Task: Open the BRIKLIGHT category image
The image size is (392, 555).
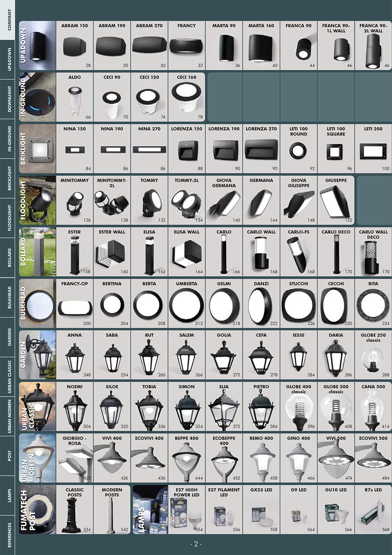Action: pyautogui.click(x=37, y=149)
